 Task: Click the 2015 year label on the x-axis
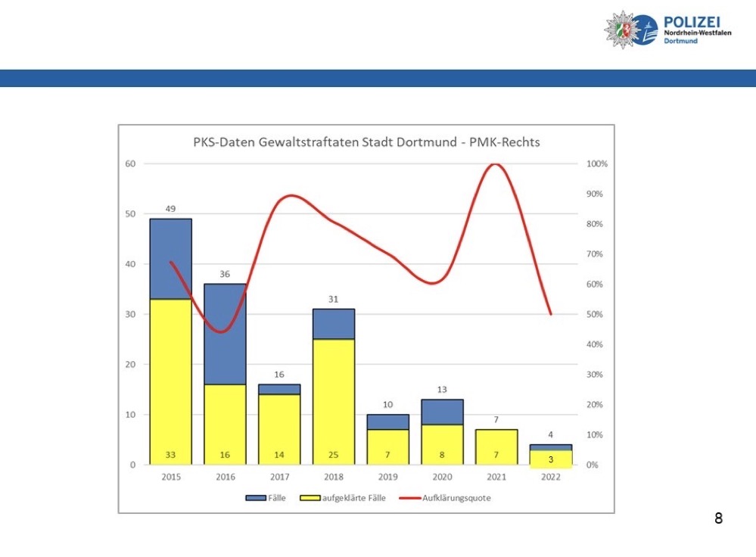171,477
